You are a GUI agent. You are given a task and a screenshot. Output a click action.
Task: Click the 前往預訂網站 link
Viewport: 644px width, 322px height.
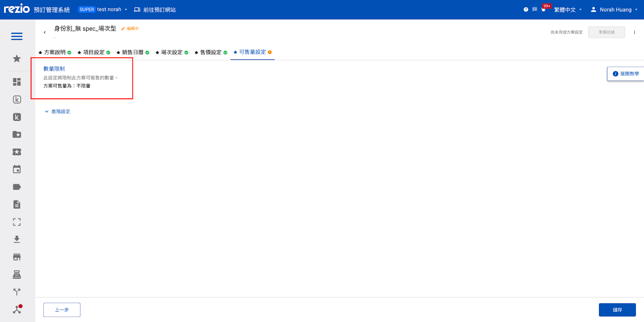[155, 10]
